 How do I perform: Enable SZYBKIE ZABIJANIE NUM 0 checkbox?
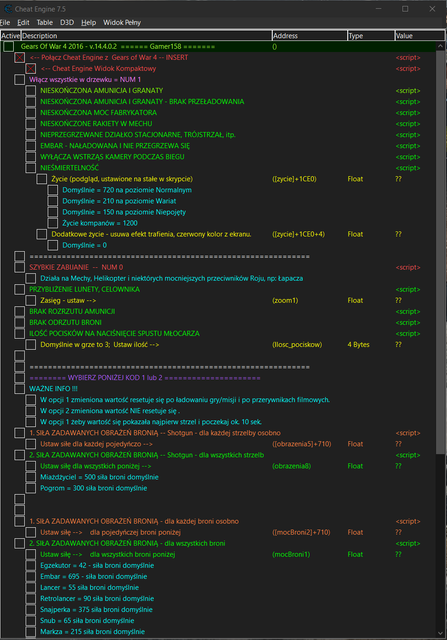click(x=20, y=267)
